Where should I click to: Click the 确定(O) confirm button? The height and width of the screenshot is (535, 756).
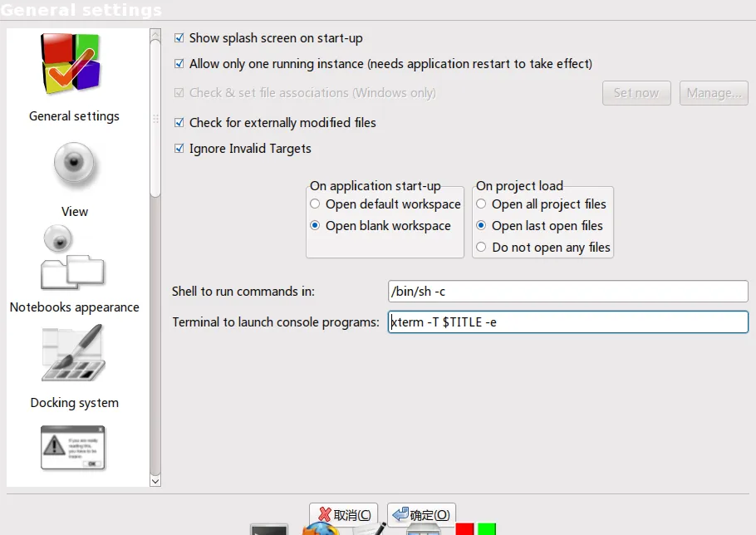[x=421, y=515]
